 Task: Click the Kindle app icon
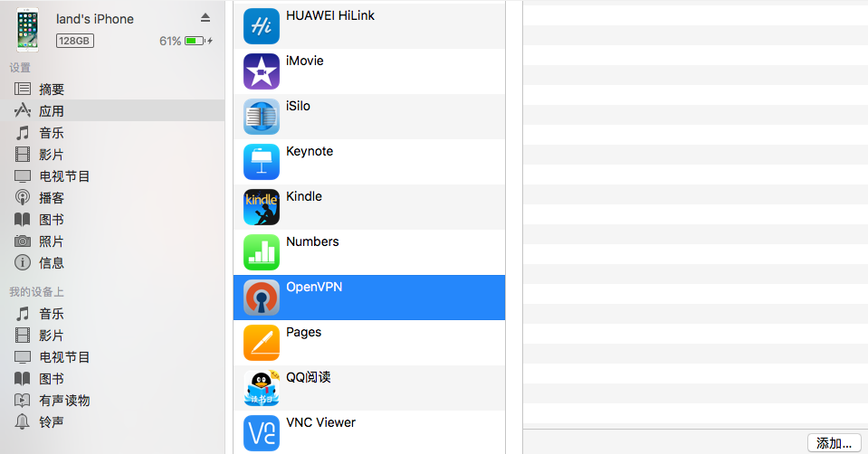click(x=262, y=207)
